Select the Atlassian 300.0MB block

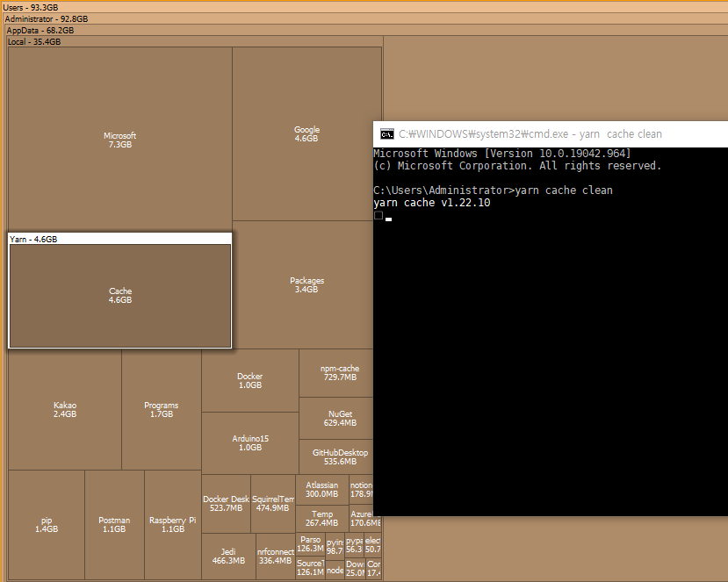[x=321, y=490]
